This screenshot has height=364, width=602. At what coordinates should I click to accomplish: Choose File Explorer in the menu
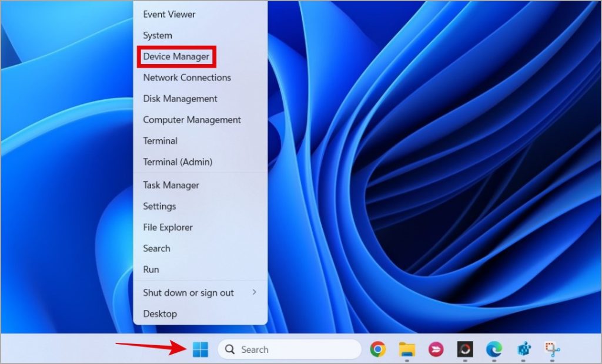click(200, 227)
